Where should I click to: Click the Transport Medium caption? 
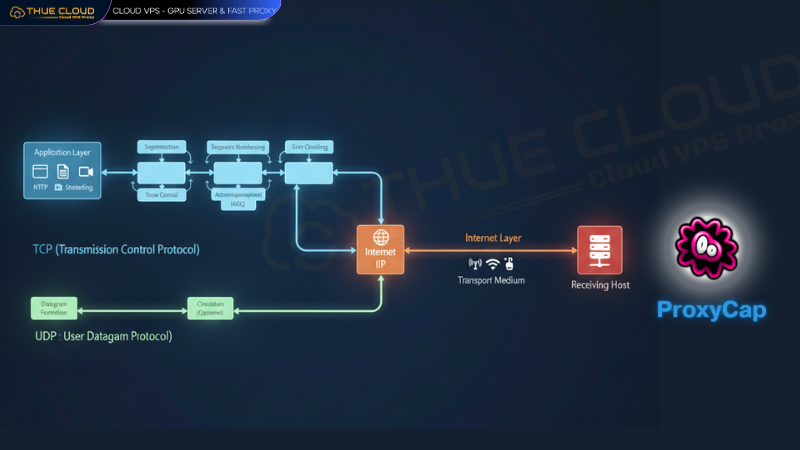491,281
